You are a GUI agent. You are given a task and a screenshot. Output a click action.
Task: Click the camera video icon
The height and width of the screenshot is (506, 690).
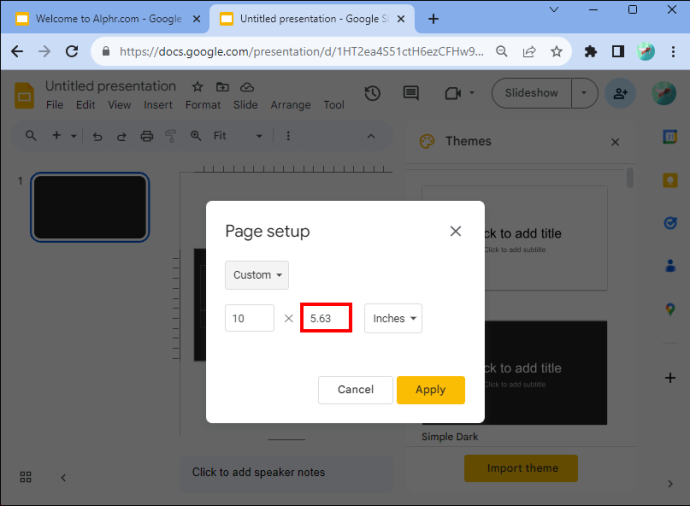tap(453, 93)
